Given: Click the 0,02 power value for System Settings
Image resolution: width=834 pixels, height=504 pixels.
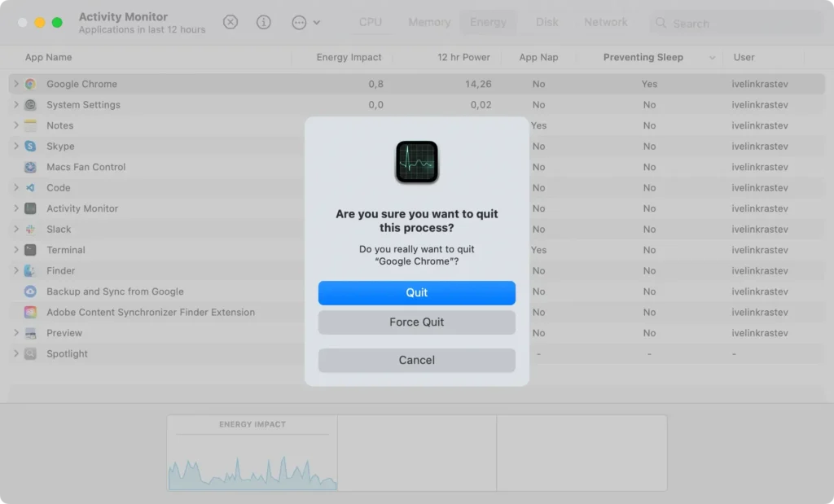Looking at the screenshot, I should pyautogui.click(x=481, y=105).
